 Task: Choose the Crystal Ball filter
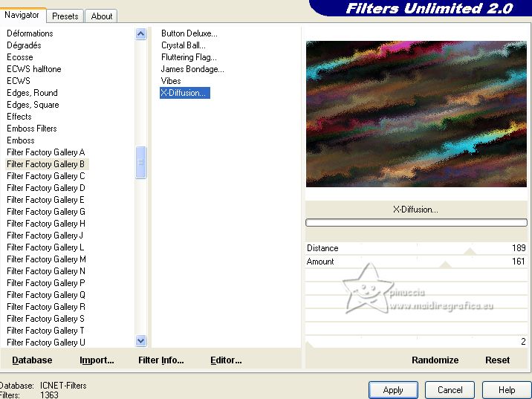click(x=184, y=45)
